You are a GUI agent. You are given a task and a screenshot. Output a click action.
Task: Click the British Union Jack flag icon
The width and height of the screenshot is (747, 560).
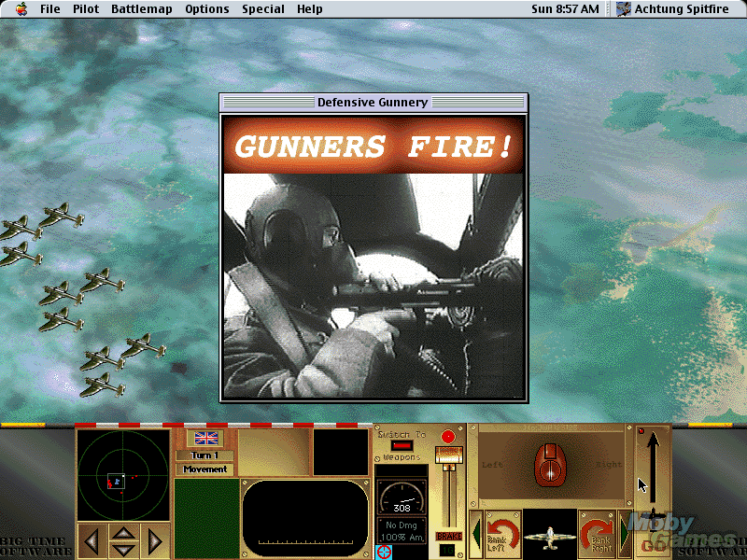click(x=206, y=438)
